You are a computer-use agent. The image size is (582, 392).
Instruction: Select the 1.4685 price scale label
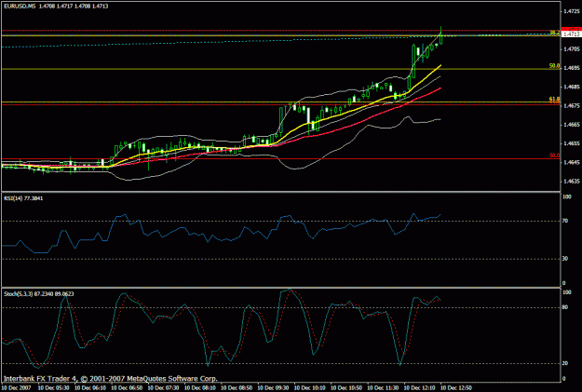click(x=572, y=87)
